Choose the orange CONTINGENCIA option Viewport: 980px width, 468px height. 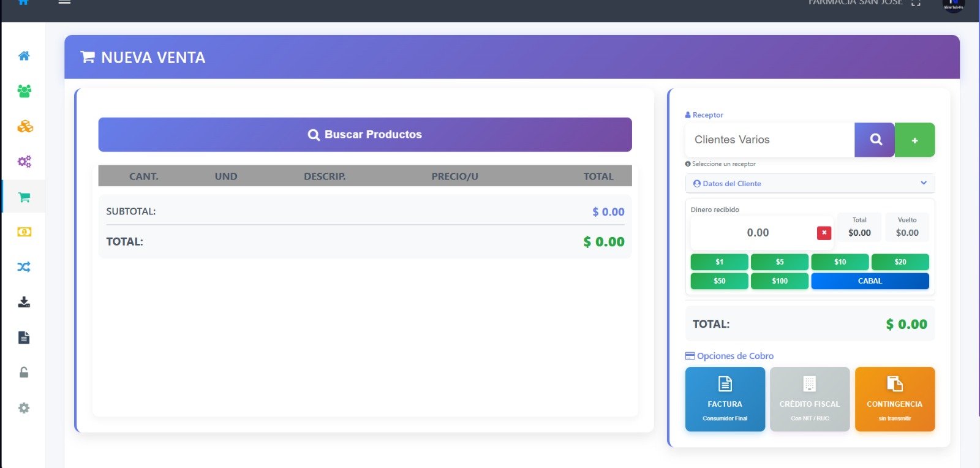894,399
